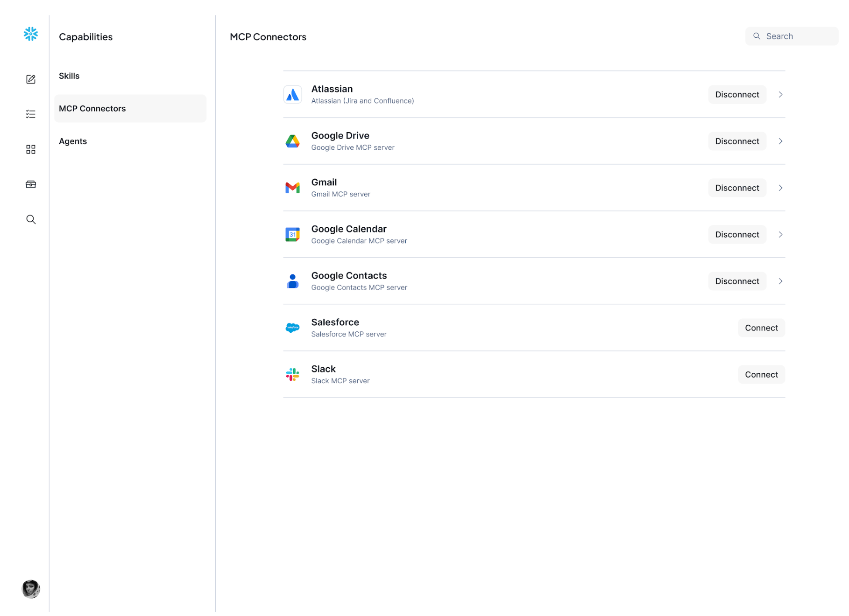The image size is (849, 616).
Task: Open the apps grid sidebar icon
Action: pyautogui.click(x=31, y=149)
